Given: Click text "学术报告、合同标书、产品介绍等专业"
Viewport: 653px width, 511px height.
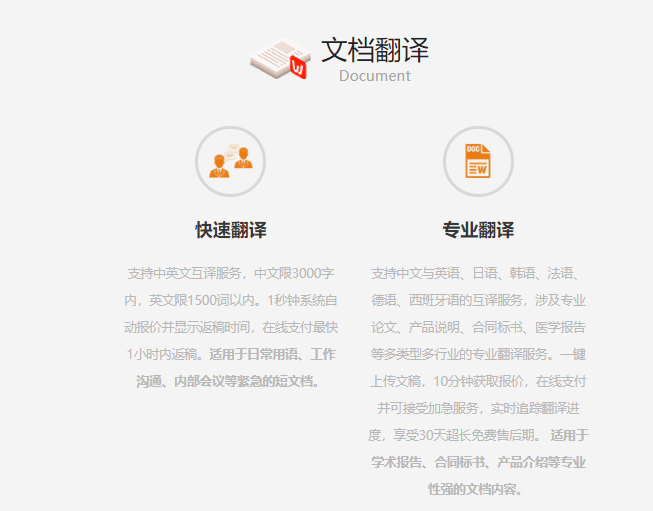Looking at the screenshot, I should [478, 462].
